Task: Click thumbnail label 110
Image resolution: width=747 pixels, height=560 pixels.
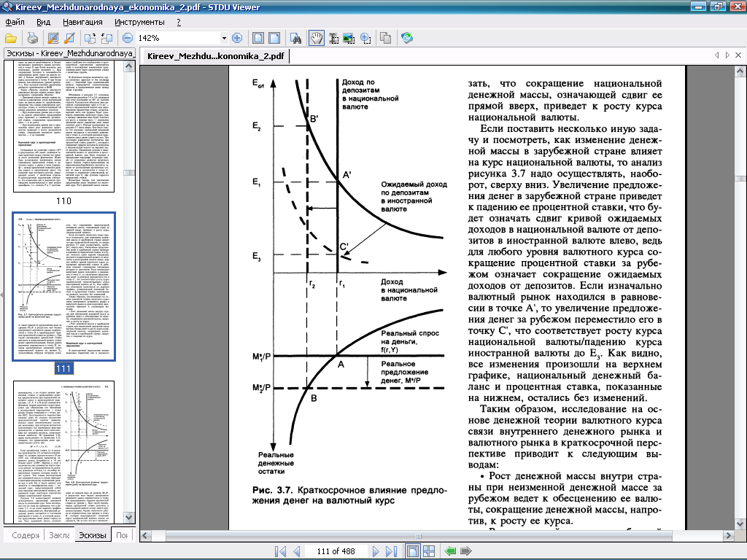Action: (x=63, y=201)
